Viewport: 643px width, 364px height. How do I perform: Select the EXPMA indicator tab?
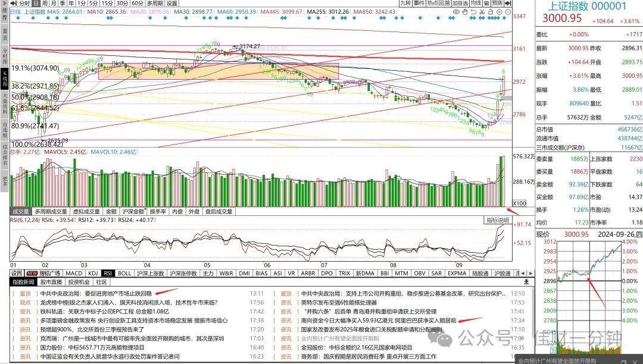(457, 273)
